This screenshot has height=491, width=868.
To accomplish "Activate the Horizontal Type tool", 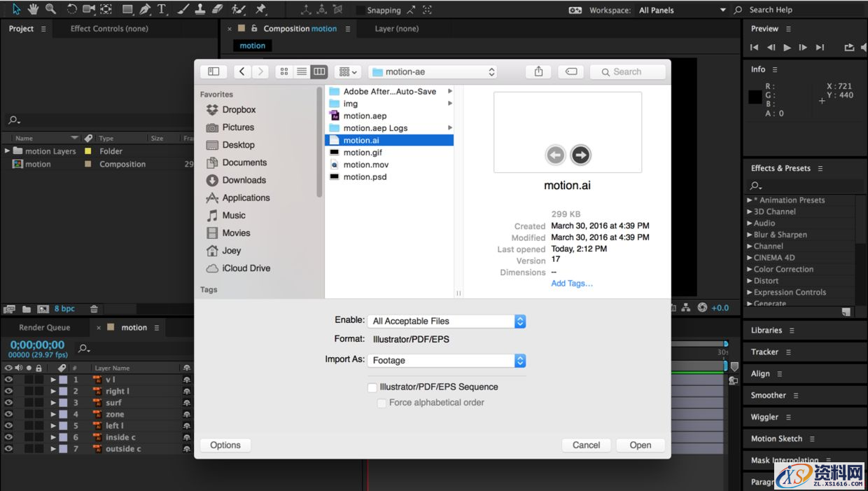I will [x=162, y=9].
